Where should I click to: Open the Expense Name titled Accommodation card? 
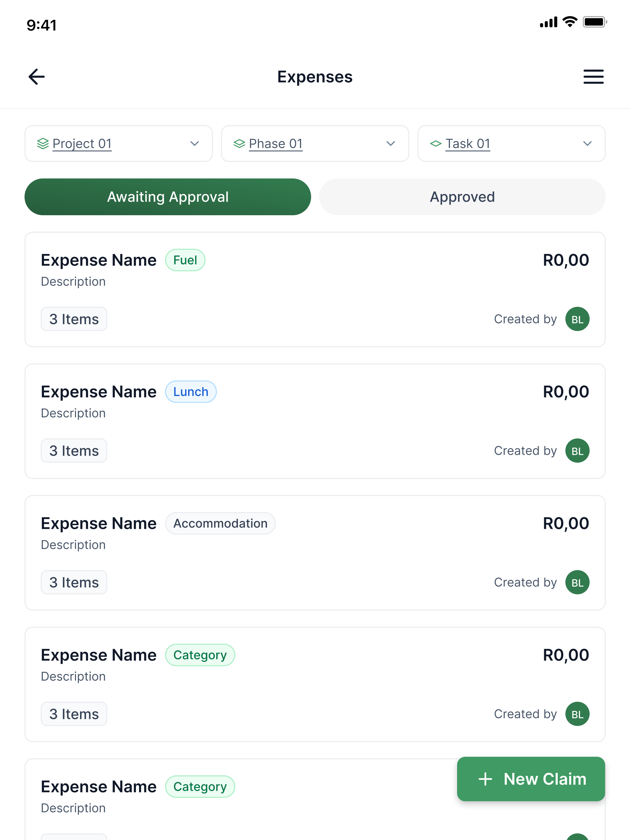click(x=98, y=523)
